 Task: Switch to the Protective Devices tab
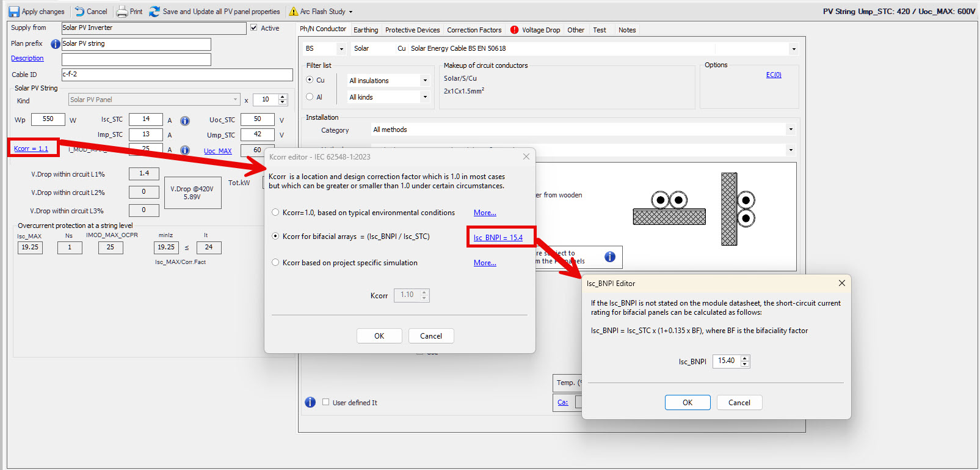[x=412, y=30]
